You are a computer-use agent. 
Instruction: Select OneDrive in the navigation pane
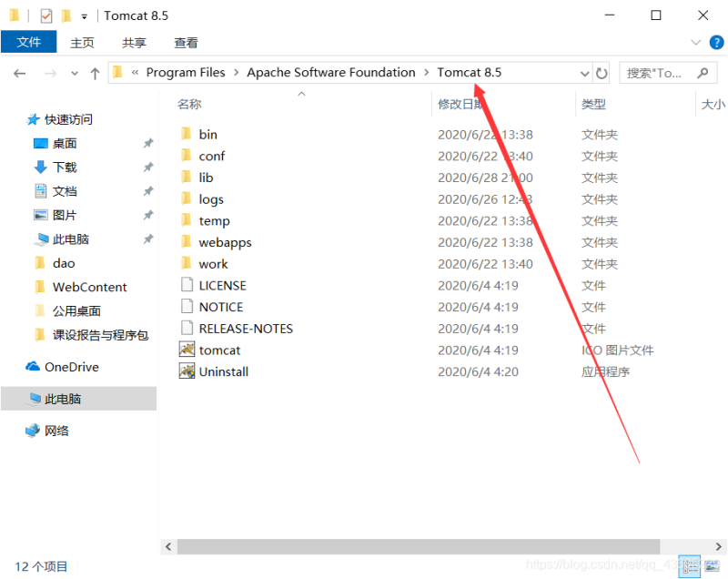pos(72,367)
